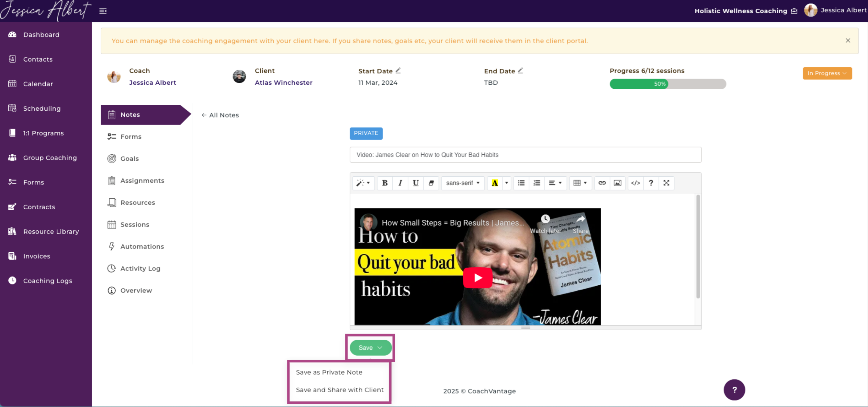Insert an ordered numbered list
Image resolution: width=868 pixels, height=407 pixels.
[x=536, y=183]
